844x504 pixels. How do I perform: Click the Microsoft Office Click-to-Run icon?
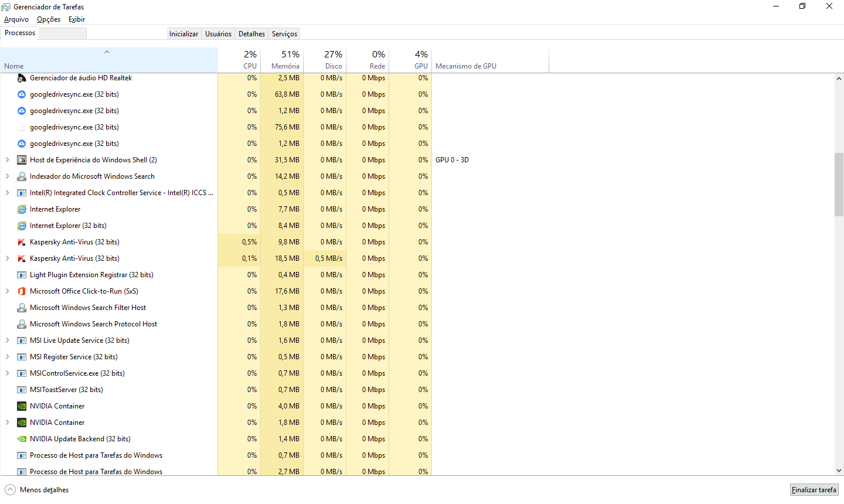(x=22, y=291)
